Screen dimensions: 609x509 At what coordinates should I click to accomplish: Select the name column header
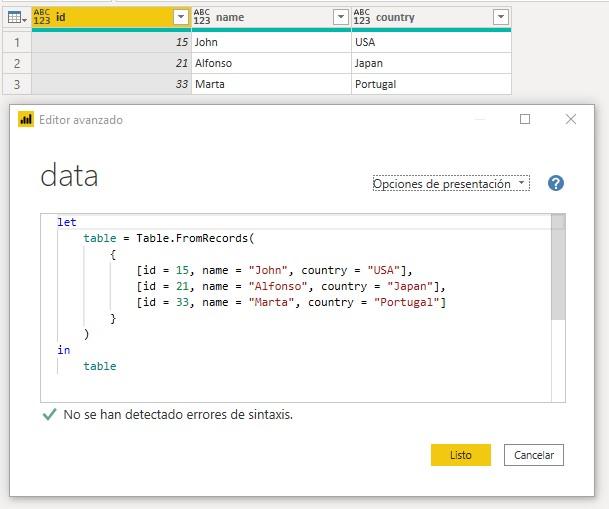271,17
